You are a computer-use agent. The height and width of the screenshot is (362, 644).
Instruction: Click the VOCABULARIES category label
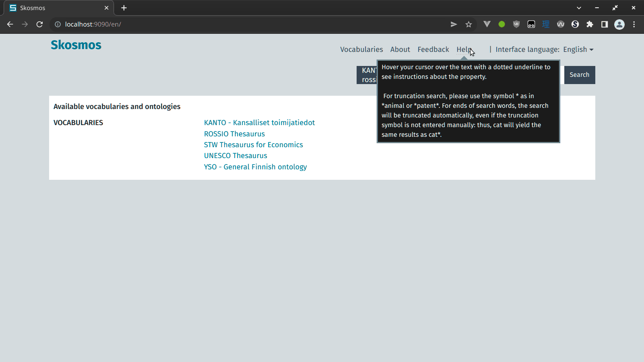point(78,123)
